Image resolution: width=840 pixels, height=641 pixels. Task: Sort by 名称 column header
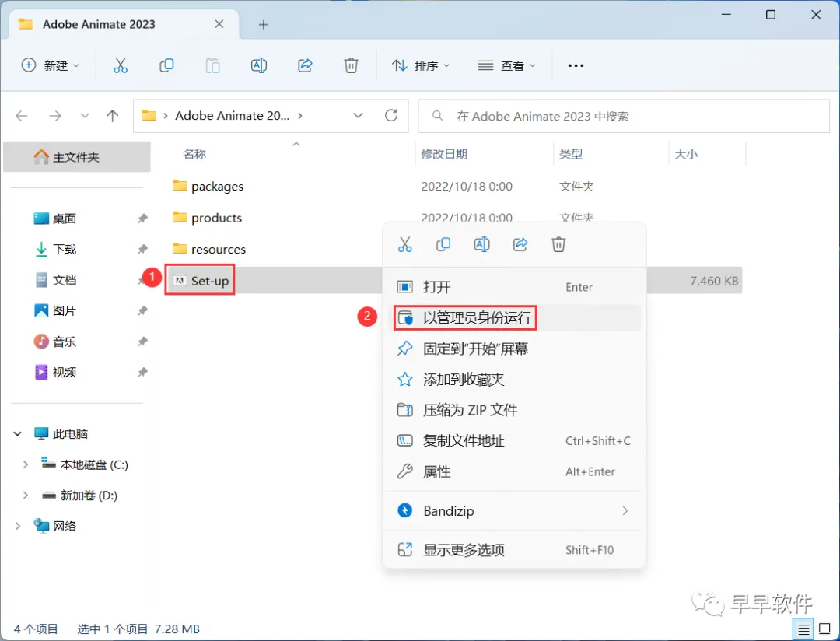pos(194,154)
